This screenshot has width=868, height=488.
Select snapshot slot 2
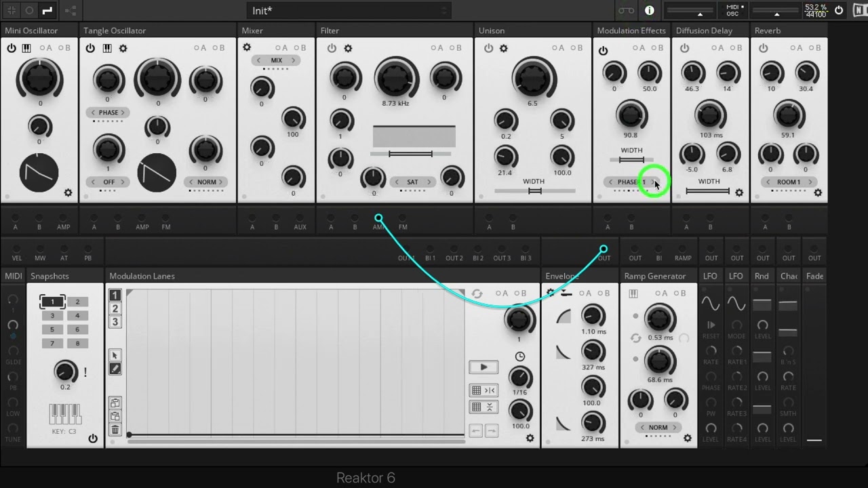coord(77,302)
